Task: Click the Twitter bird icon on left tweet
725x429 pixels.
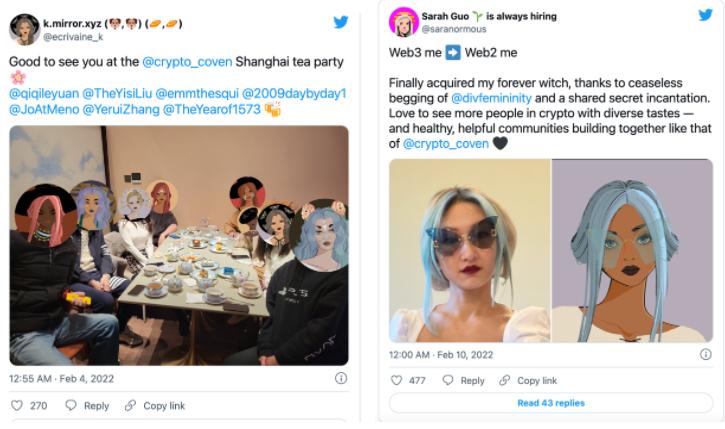Action: pyautogui.click(x=340, y=22)
